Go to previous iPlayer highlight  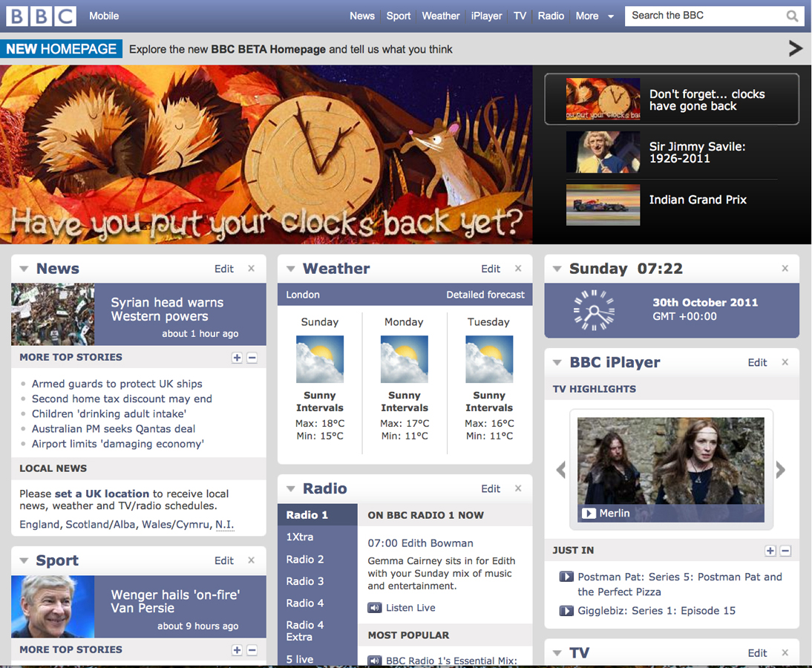[561, 470]
